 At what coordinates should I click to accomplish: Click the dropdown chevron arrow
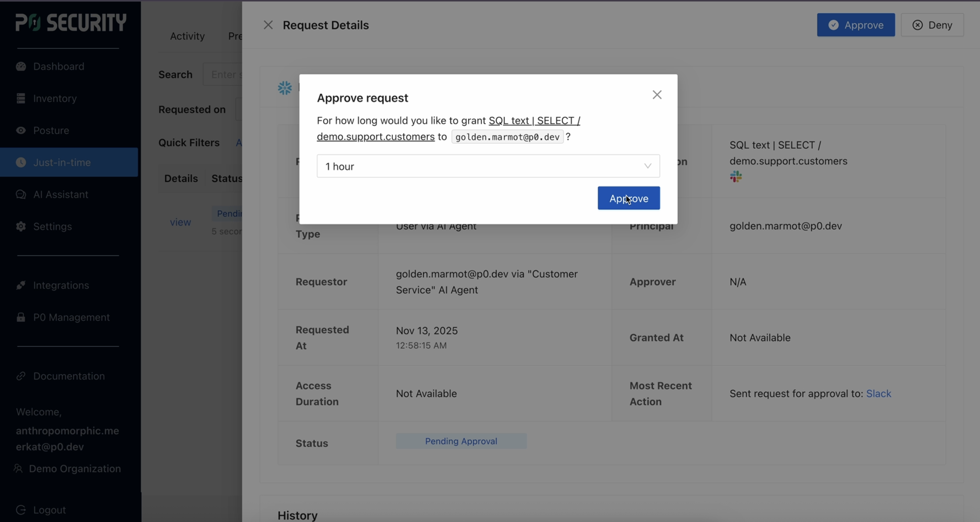(x=648, y=166)
